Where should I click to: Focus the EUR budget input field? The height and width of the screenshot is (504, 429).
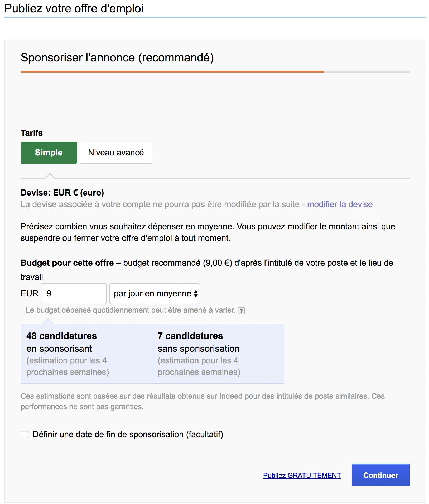click(x=74, y=293)
